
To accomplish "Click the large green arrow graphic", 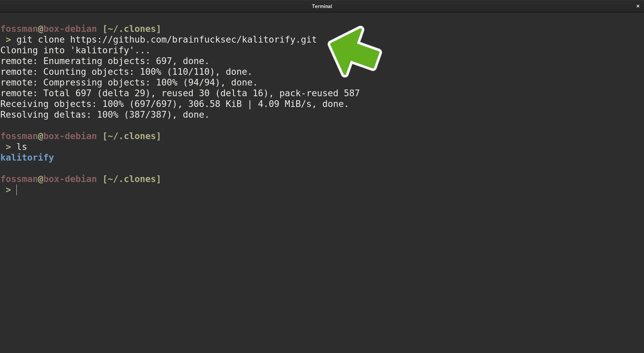I will click(355, 51).
